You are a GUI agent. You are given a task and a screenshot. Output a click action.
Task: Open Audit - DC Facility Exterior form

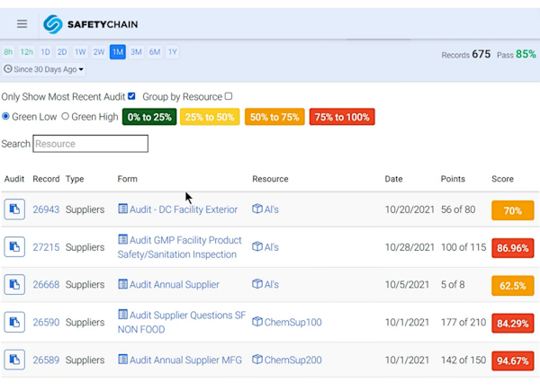tap(184, 209)
